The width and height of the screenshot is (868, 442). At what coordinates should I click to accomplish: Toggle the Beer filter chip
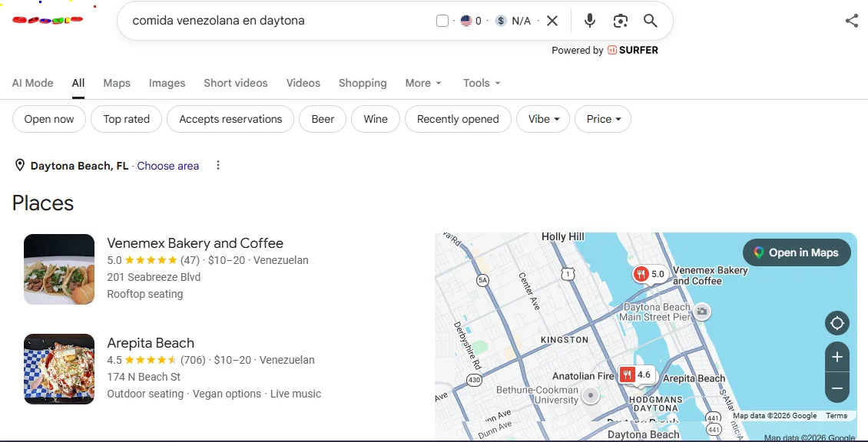tap(323, 119)
